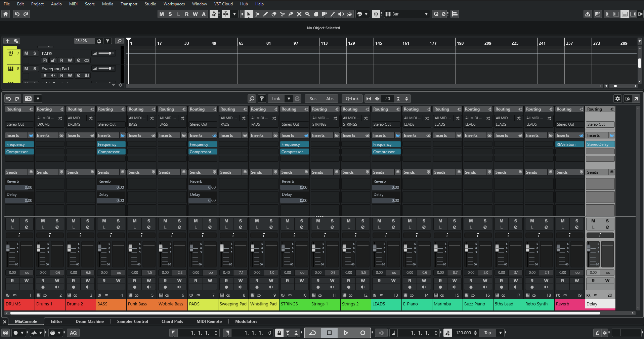Open the Studio menu

[x=150, y=4]
